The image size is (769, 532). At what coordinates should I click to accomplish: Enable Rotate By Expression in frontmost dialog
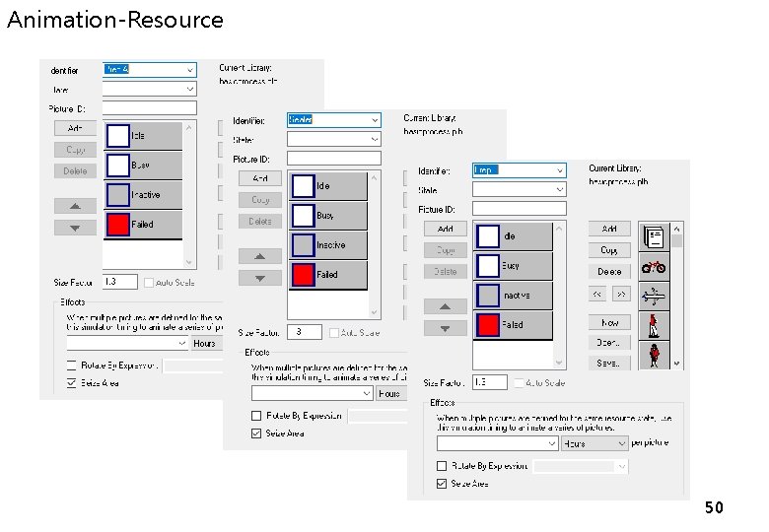442,465
